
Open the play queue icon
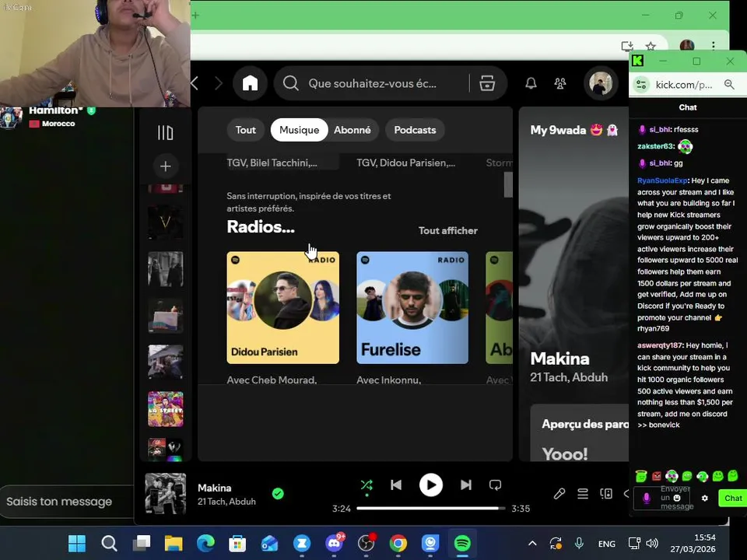tap(583, 494)
